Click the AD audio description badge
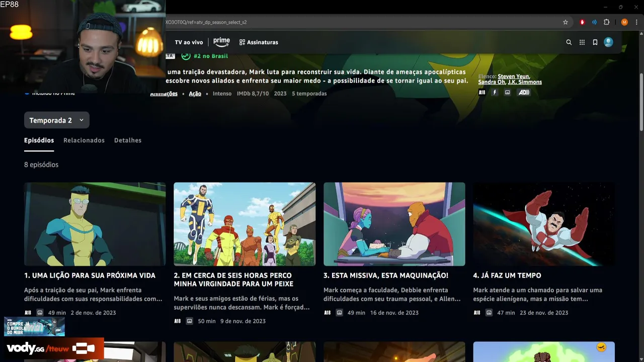 click(x=524, y=93)
